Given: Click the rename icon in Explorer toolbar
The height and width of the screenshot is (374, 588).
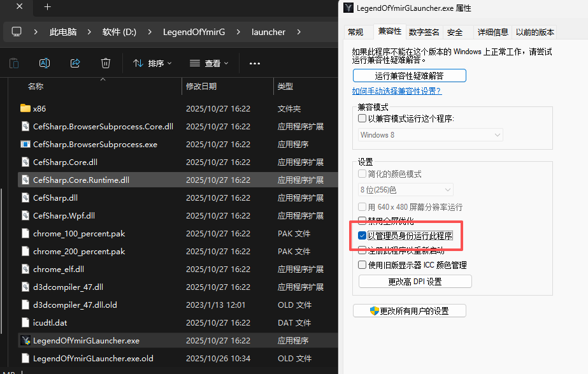Looking at the screenshot, I should click(x=45, y=63).
